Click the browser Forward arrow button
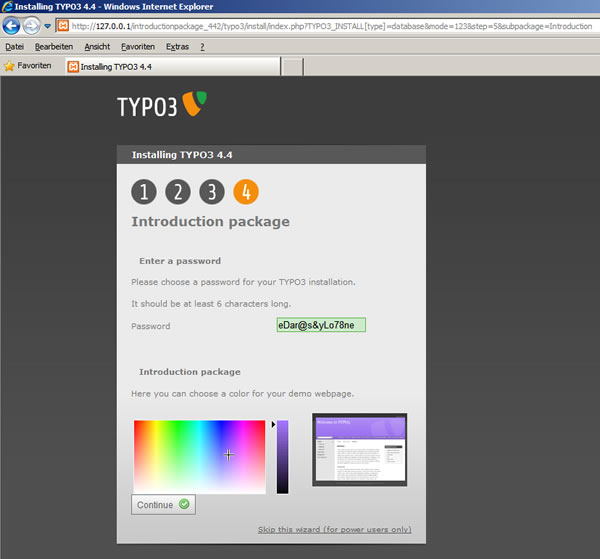Image resolution: width=600 pixels, height=559 pixels. pos(31,25)
